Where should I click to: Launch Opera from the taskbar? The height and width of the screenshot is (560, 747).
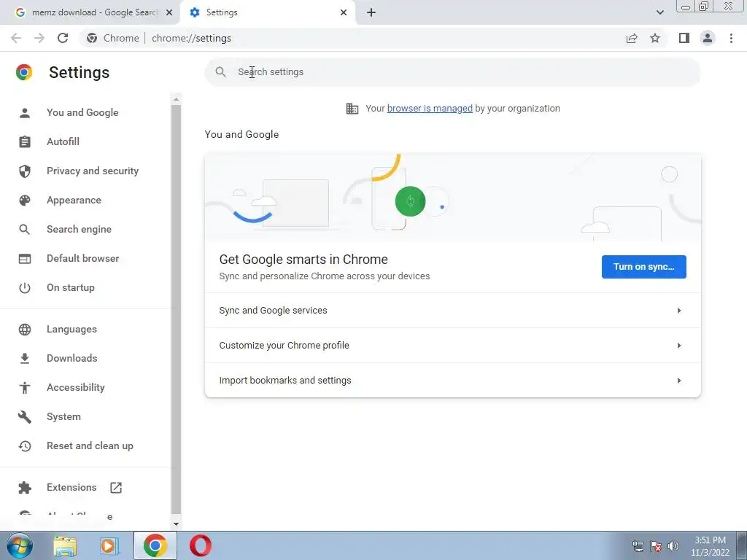200,545
